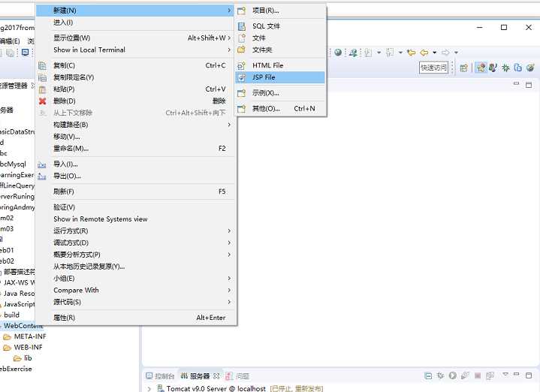Maximize the editor area pane
The image size is (540, 392).
click(529, 85)
